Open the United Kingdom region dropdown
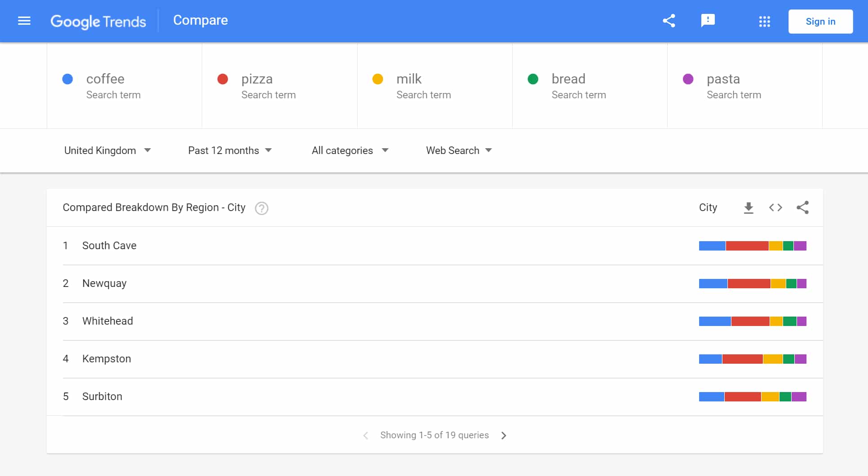 click(x=107, y=150)
